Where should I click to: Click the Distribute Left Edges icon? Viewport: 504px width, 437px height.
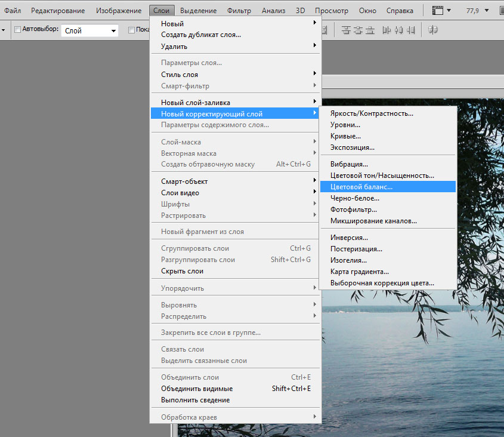point(386,30)
